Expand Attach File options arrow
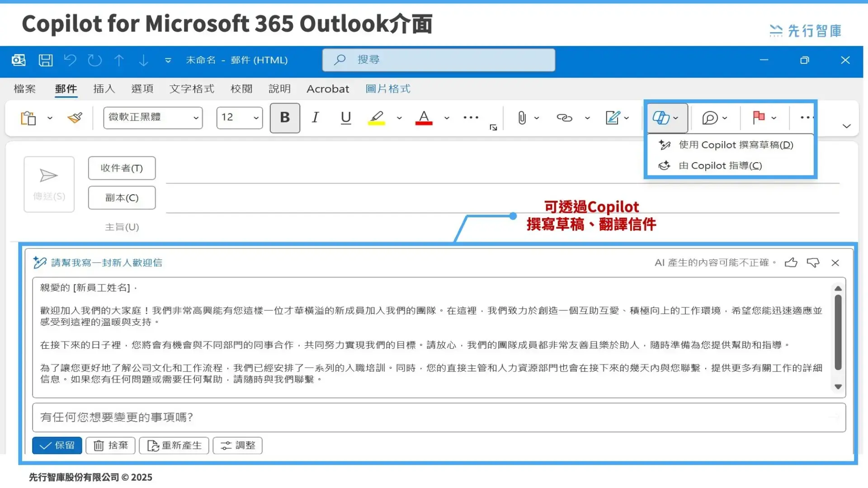Screen dimensions: 868x488 point(537,118)
